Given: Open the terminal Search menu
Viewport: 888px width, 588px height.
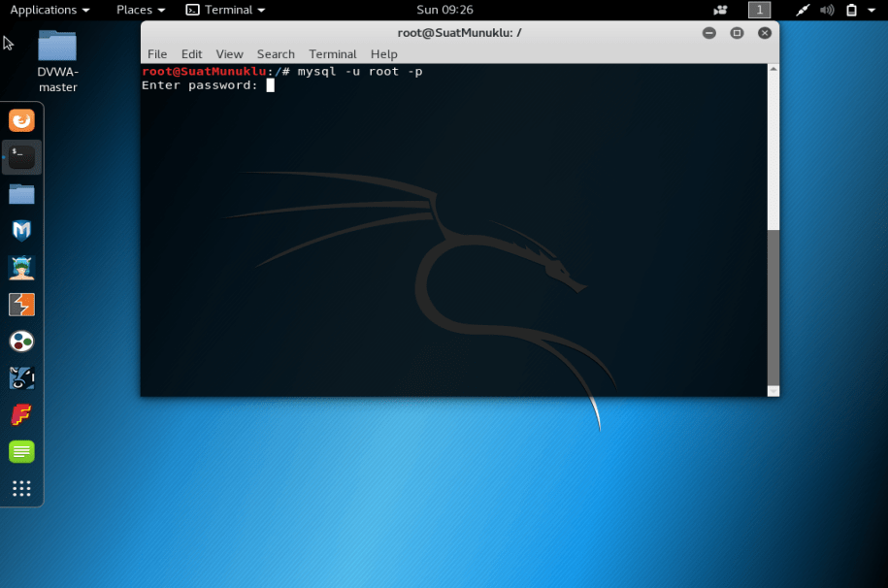Looking at the screenshot, I should click(276, 53).
